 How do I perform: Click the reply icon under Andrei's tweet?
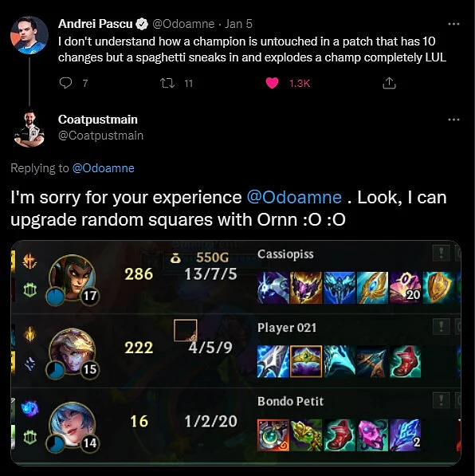[x=65, y=83]
